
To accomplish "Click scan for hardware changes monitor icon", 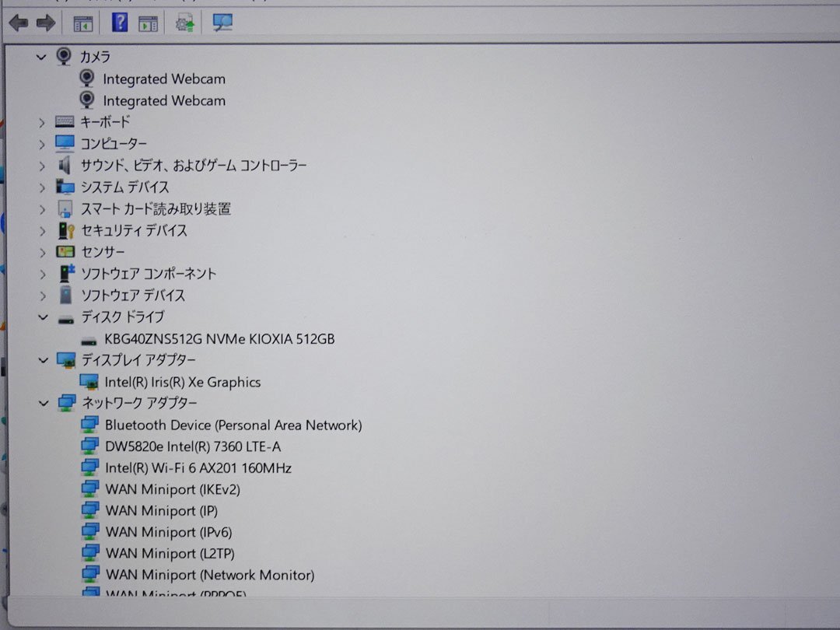I will [x=222, y=23].
